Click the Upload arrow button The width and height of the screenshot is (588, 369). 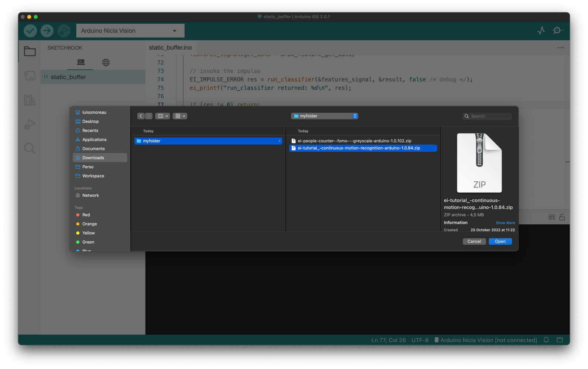click(47, 31)
